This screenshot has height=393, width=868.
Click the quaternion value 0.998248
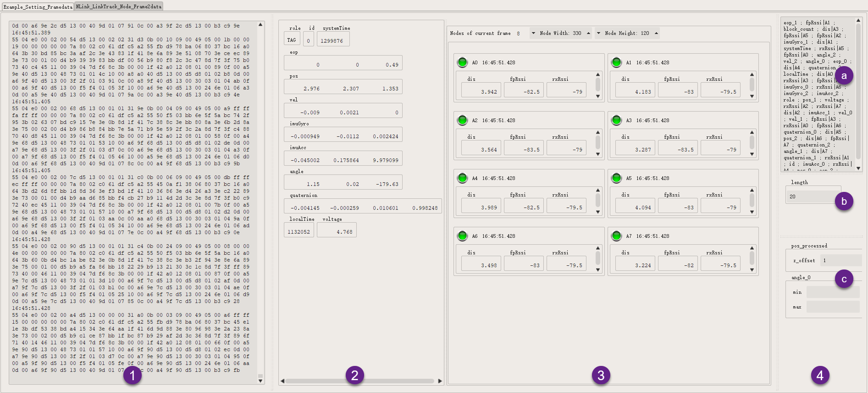[425, 208]
